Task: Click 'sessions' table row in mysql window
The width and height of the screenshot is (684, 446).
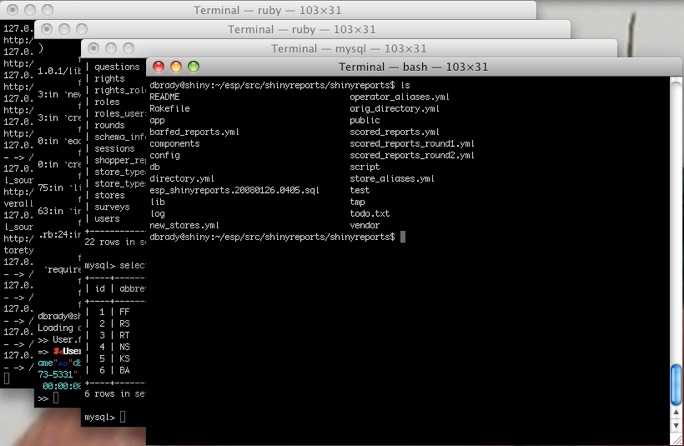Action: click(114, 148)
